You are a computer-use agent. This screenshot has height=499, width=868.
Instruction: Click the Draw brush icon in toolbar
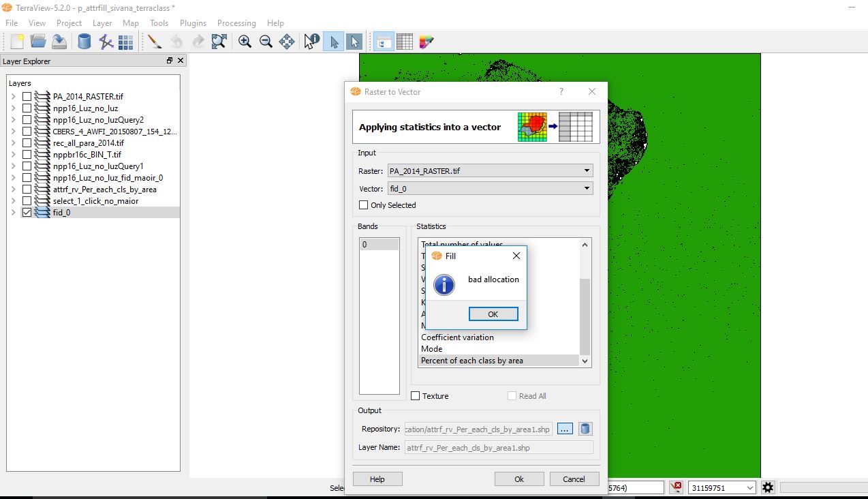tap(154, 42)
